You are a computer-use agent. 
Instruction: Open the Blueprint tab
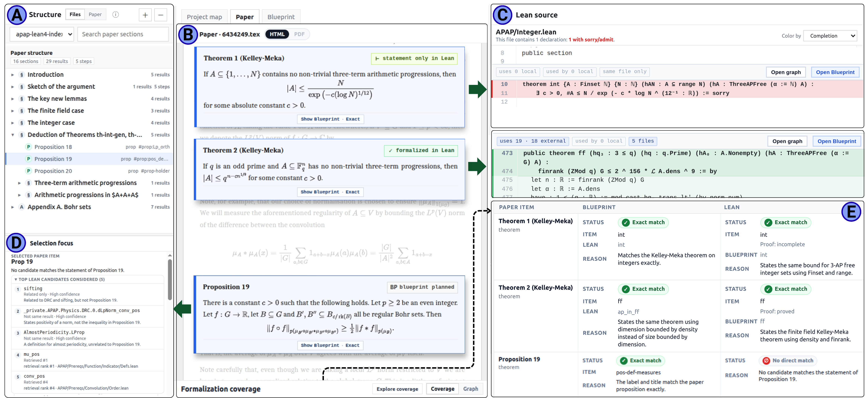coord(281,17)
